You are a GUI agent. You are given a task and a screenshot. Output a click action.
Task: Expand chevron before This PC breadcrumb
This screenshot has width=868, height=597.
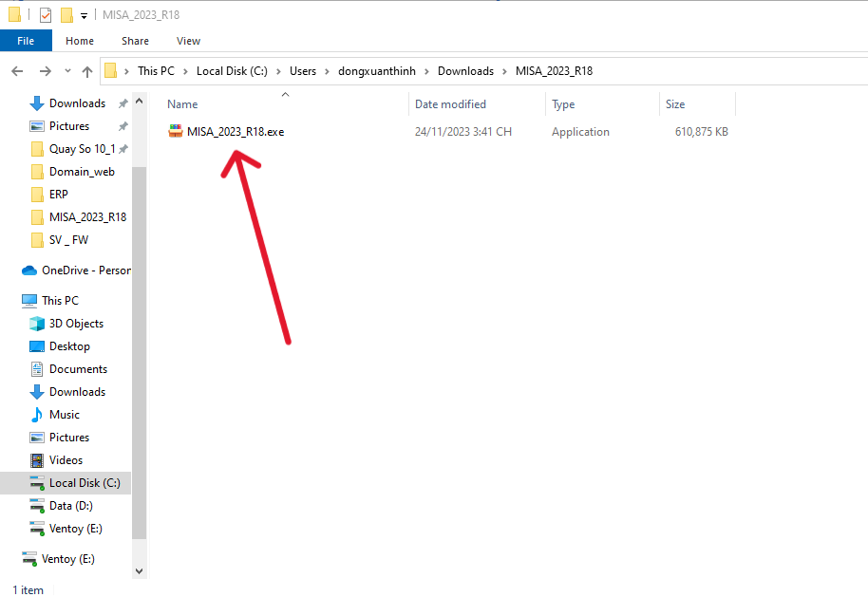point(126,71)
